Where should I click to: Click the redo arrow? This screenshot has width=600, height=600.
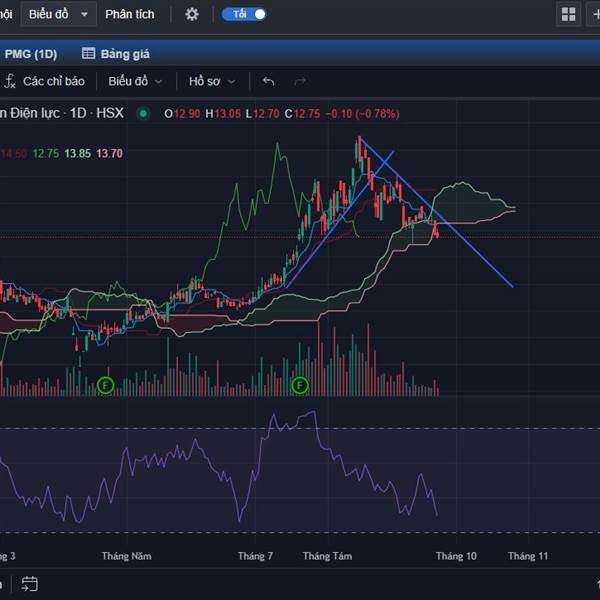299,81
